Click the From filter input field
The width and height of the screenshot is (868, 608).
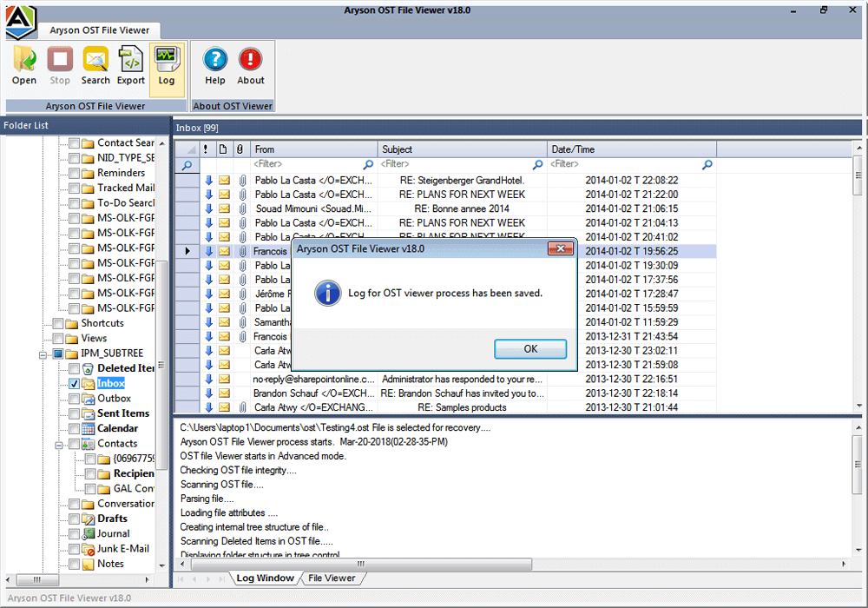tap(307, 164)
